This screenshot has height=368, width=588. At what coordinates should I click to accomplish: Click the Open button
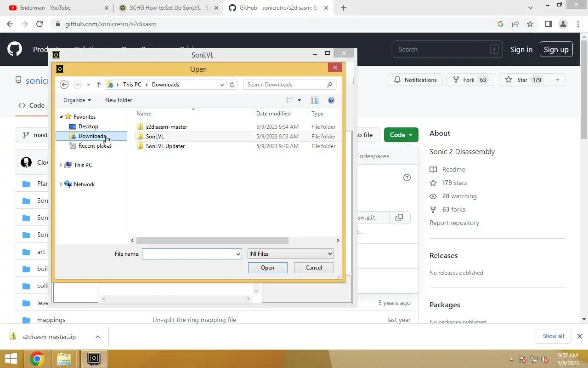(268, 268)
